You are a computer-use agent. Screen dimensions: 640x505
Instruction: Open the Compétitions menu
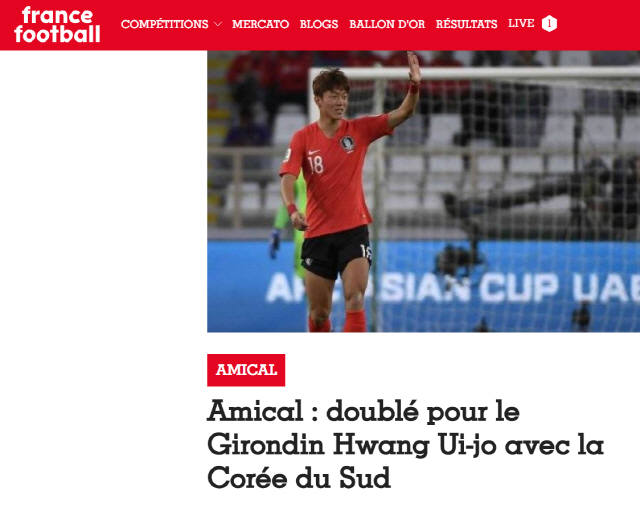pos(164,24)
